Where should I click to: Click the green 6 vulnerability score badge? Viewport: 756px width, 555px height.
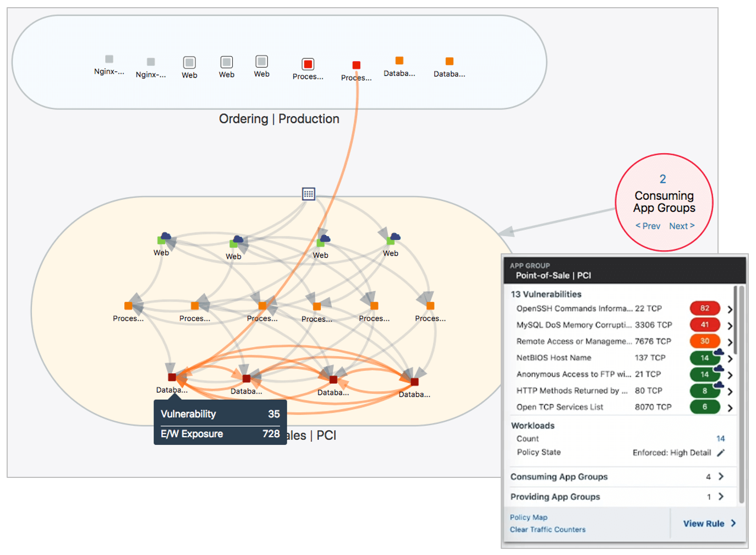(705, 407)
